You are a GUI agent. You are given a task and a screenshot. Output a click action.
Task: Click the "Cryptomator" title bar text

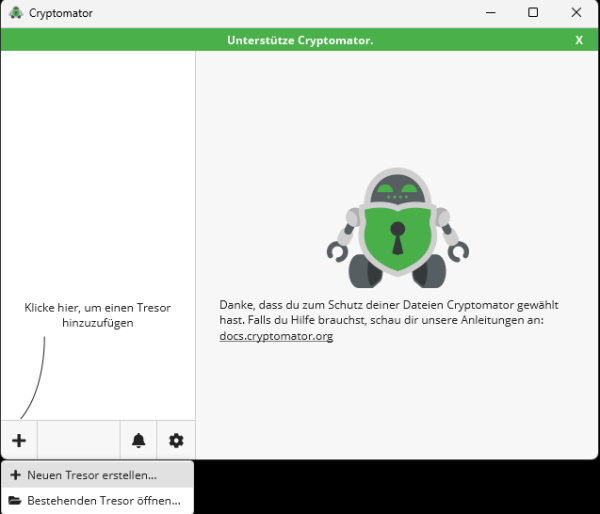[x=61, y=13]
